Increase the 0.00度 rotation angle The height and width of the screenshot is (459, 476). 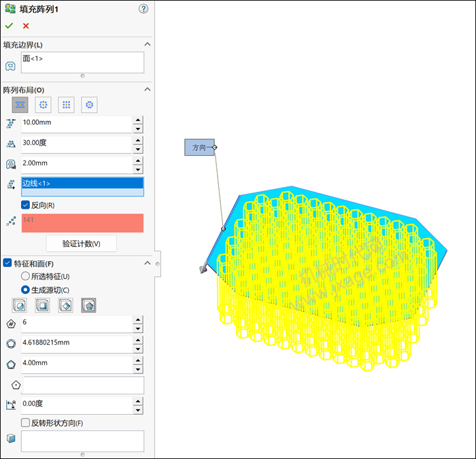pos(138,401)
